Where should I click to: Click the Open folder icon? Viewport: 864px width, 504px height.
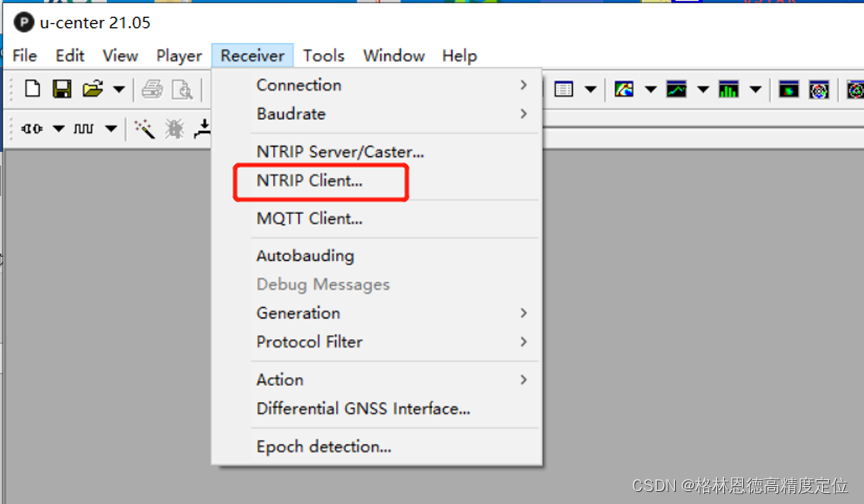(x=93, y=89)
